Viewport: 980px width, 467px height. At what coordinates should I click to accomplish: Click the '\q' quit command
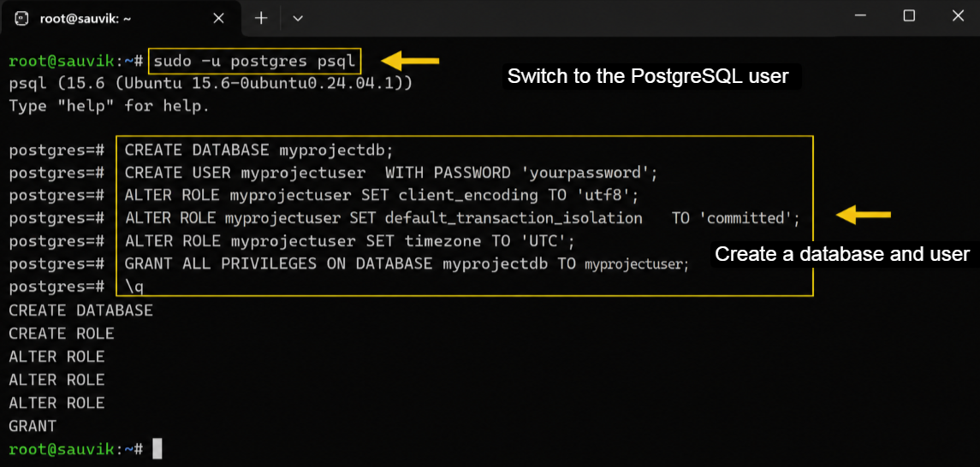[135, 287]
